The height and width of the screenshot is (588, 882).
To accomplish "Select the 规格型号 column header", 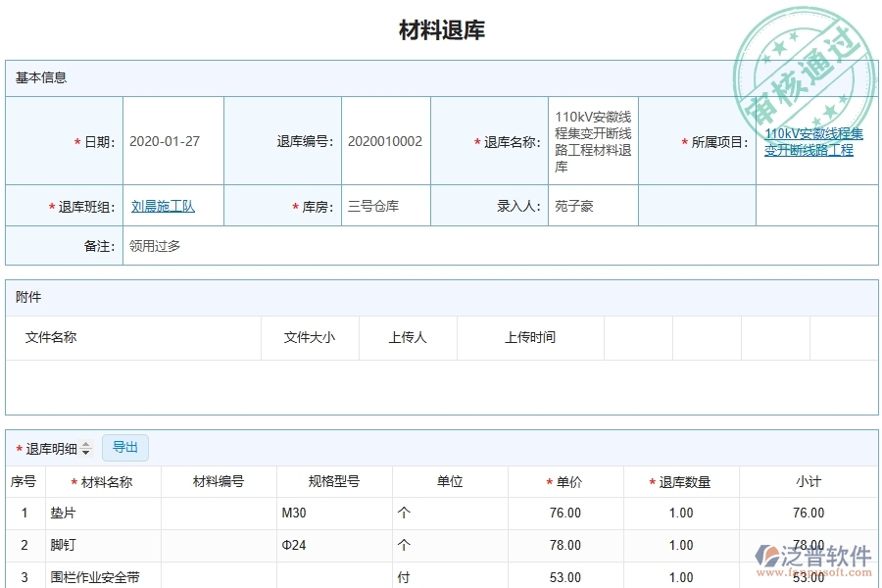I will click(x=335, y=481).
